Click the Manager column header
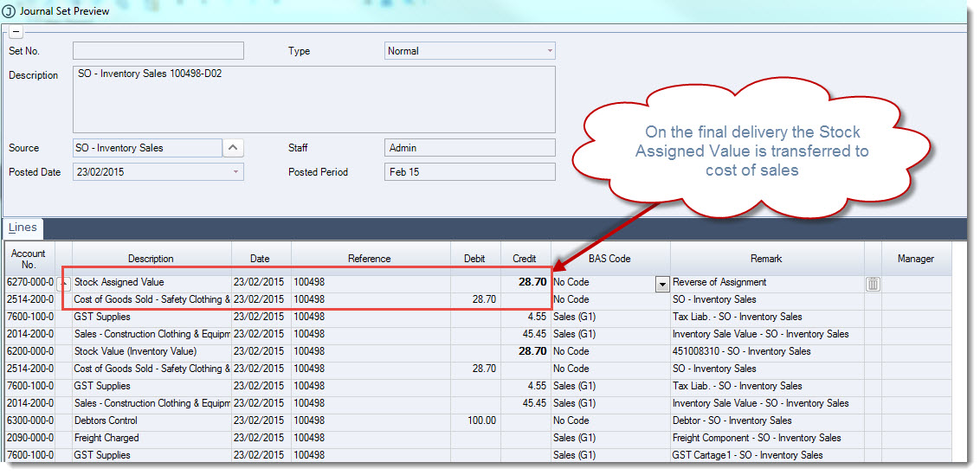 pyautogui.click(x=916, y=259)
